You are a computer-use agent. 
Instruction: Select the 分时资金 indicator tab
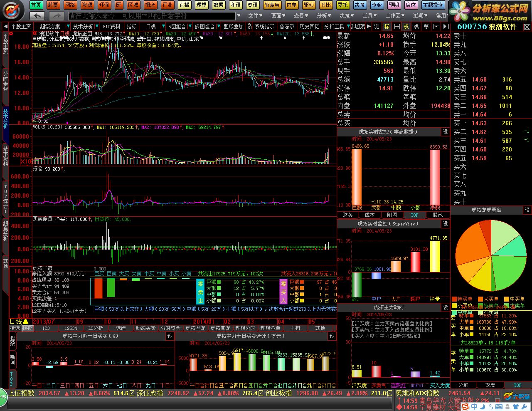[x=170, y=328]
